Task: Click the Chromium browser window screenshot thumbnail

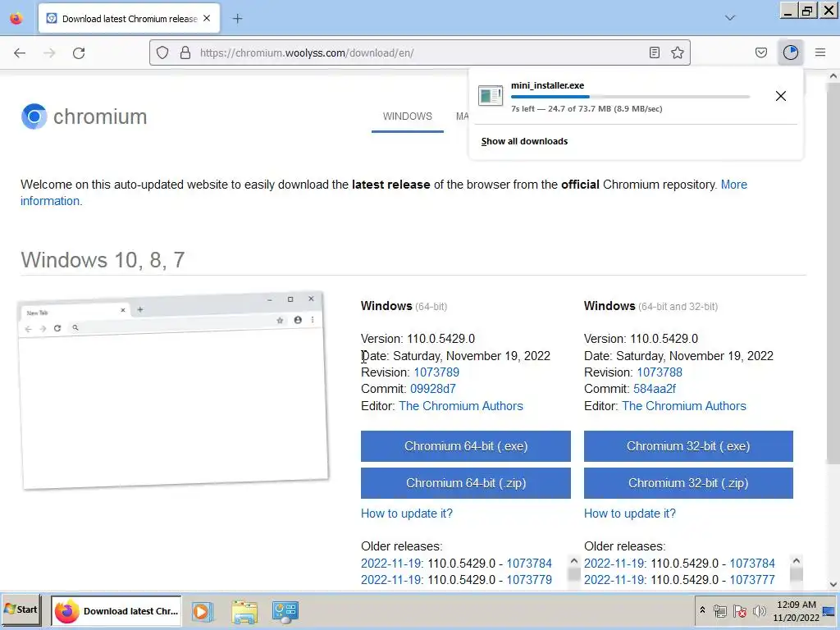Action: 173,390
